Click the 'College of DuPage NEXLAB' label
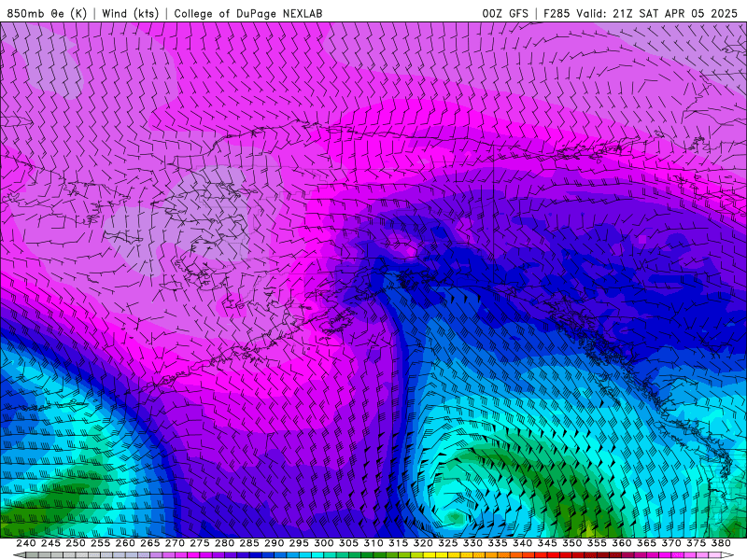The width and height of the screenshot is (747, 560). click(x=248, y=13)
